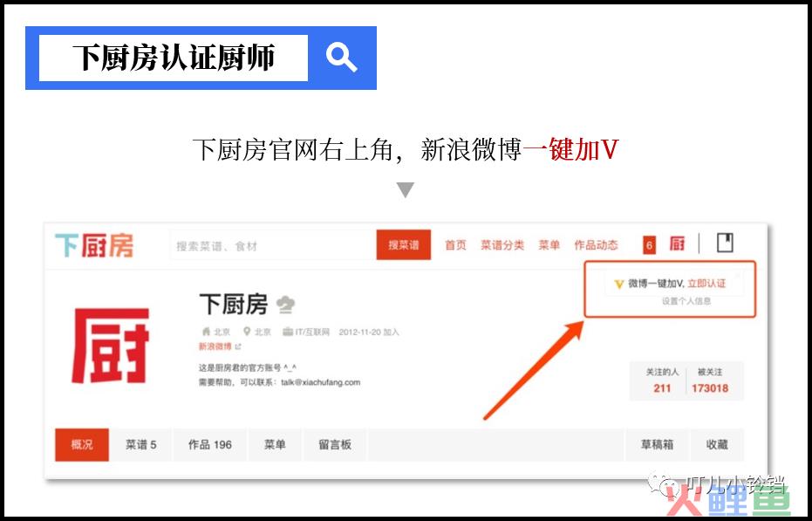Click the 2012-11-20 加入 join date
Image resolution: width=812 pixels, height=521 pixels.
[369, 332]
